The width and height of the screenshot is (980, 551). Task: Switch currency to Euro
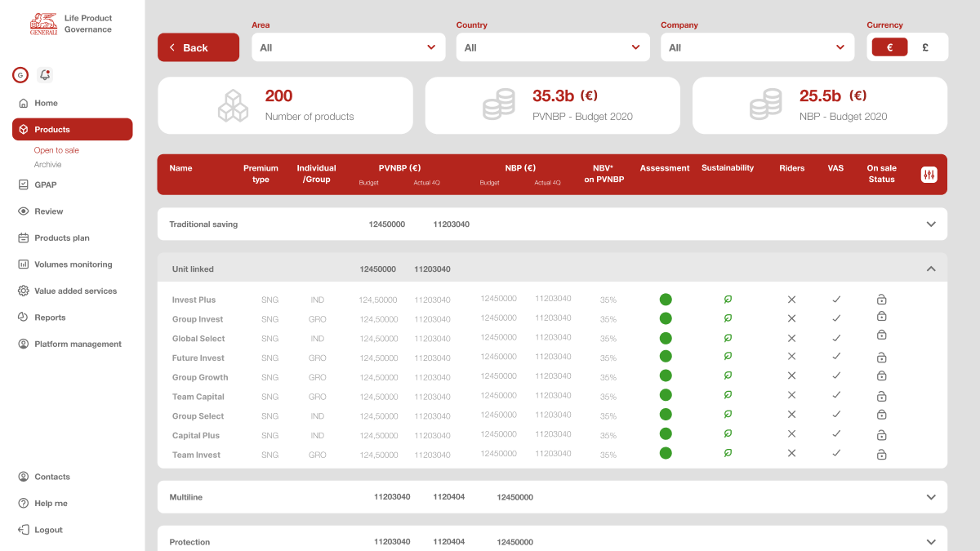889,47
